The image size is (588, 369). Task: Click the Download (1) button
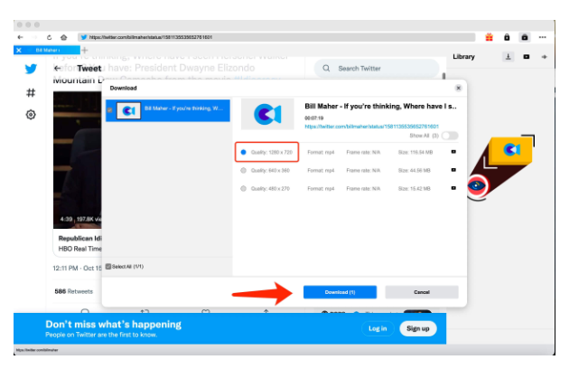[x=341, y=292]
